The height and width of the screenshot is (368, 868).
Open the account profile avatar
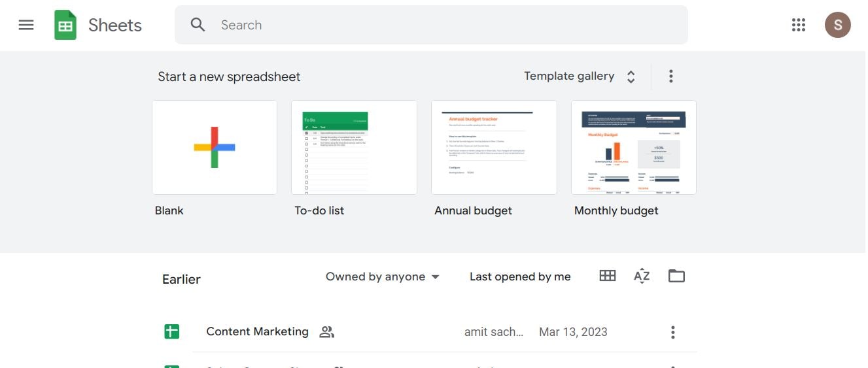pos(837,25)
